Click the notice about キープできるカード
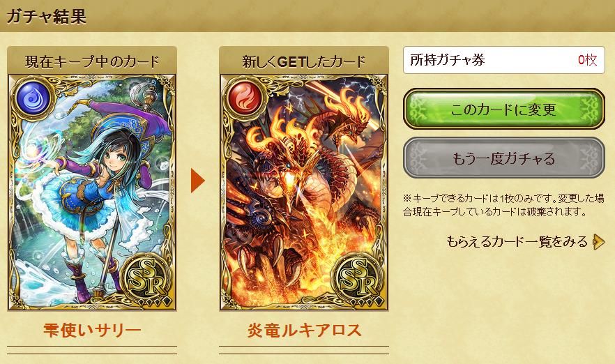 [x=503, y=205]
